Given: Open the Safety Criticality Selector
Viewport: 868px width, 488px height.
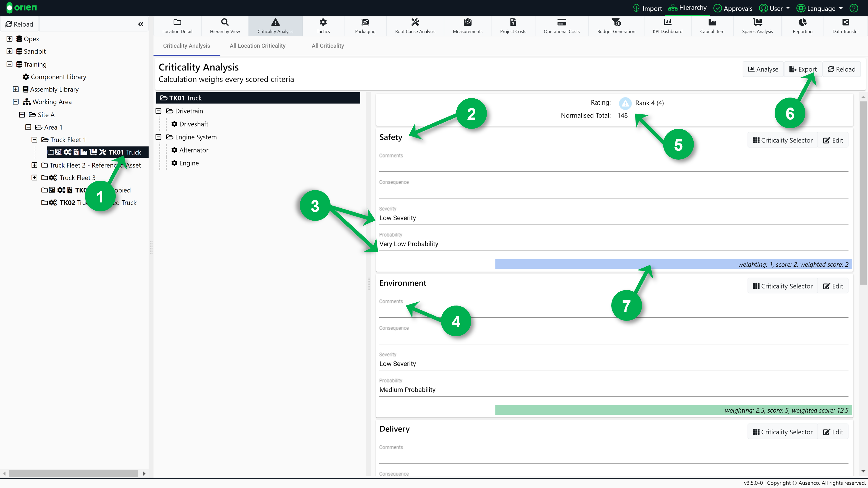Looking at the screenshot, I should point(783,140).
